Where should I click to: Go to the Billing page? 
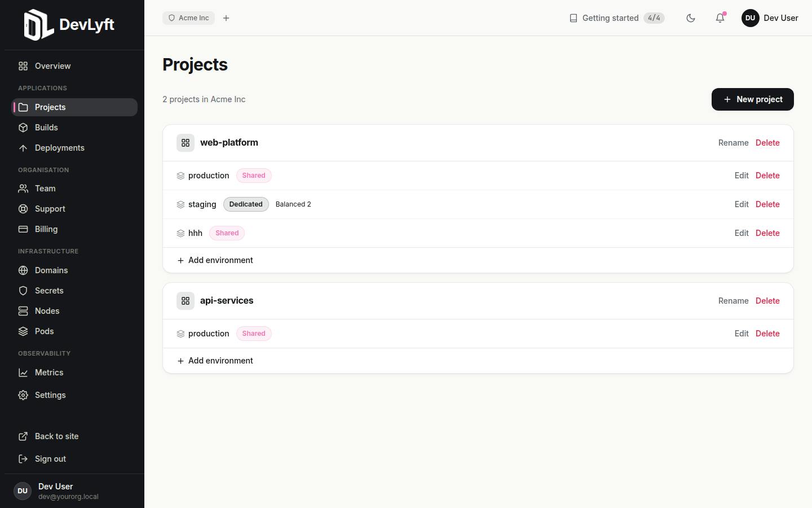point(74,229)
